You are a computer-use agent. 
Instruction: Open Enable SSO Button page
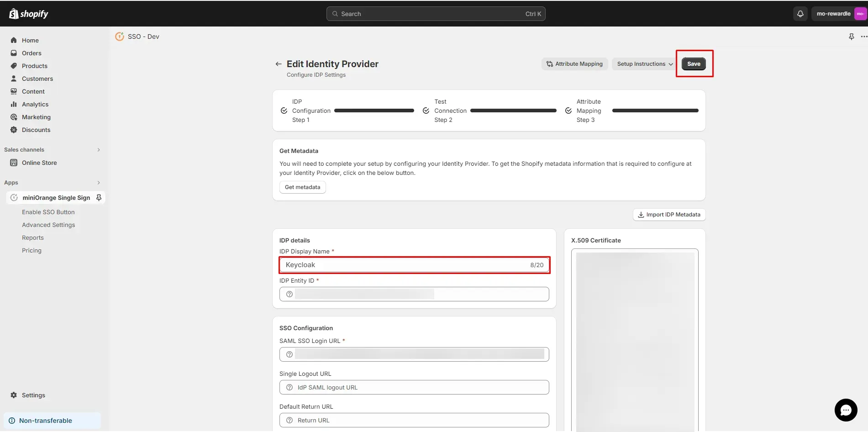pyautogui.click(x=48, y=212)
